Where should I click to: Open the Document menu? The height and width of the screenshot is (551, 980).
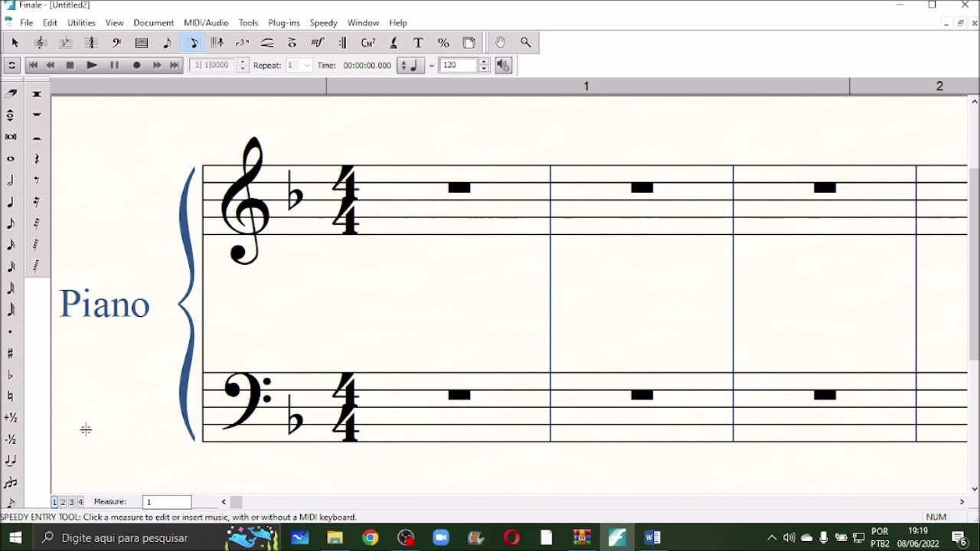(x=153, y=23)
